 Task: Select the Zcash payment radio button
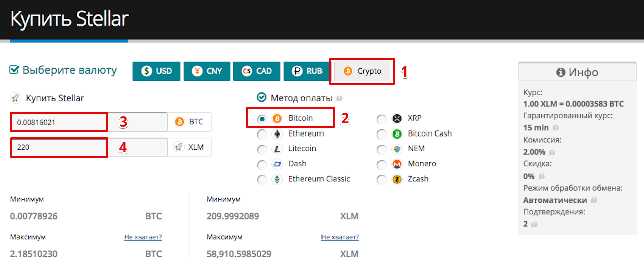click(382, 179)
